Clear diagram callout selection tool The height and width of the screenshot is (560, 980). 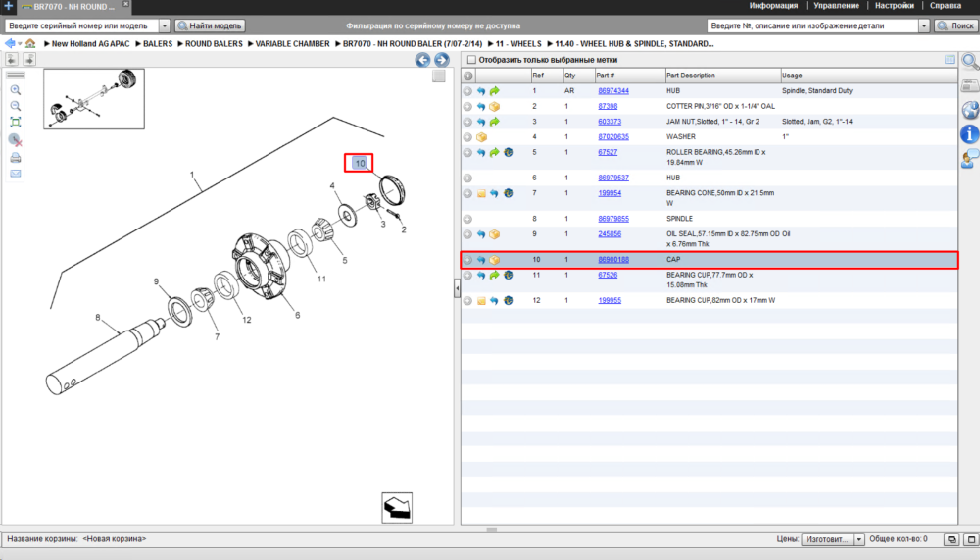[x=16, y=139]
